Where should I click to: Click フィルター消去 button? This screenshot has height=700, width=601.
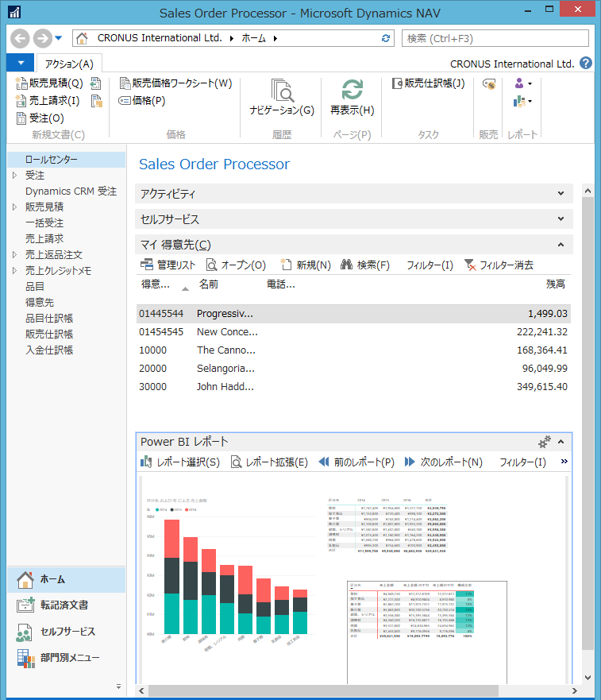tap(499, 265)
